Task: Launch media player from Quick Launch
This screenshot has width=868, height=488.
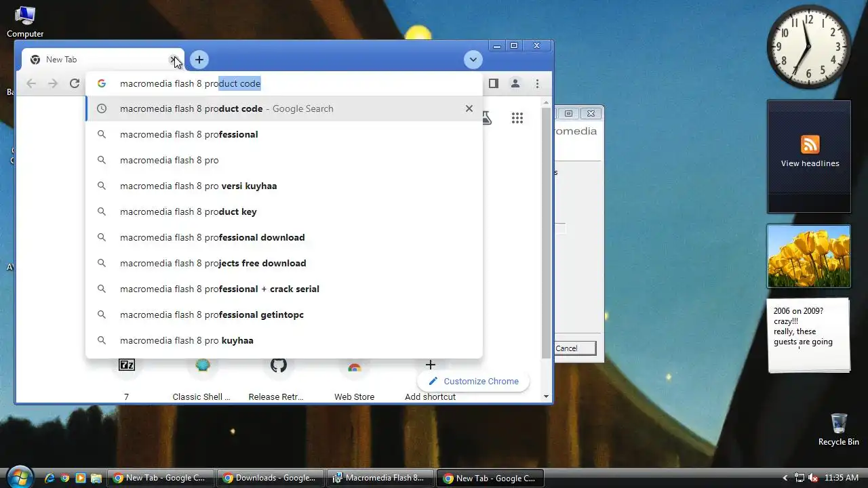Action: click(81, 478)
